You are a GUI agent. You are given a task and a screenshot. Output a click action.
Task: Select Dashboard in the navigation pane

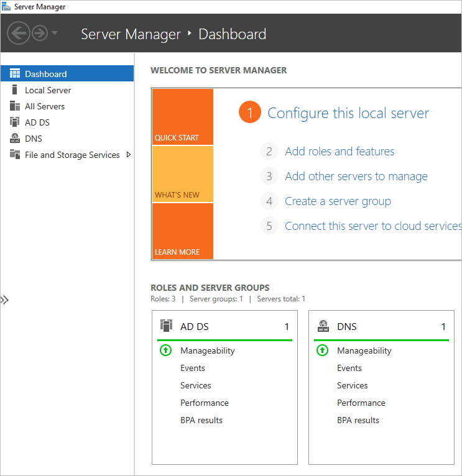(x=67, y=73)
